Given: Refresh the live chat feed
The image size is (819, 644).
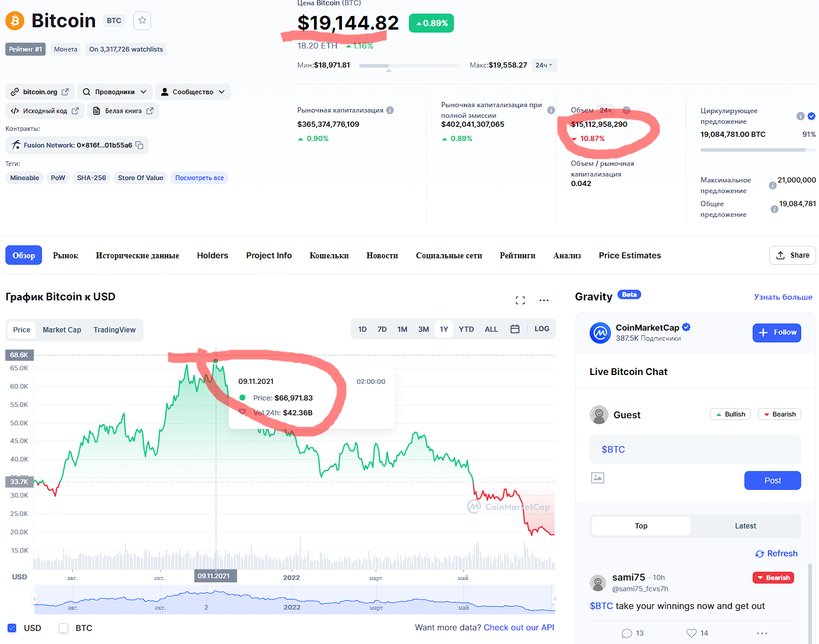Looking at the screenshot, I should (x=776, y=553).
